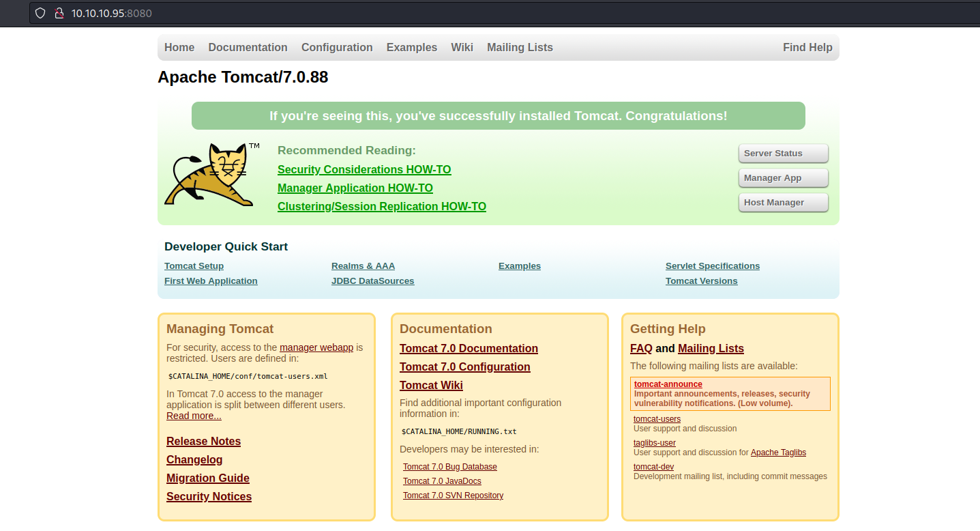
Task: Open the Examples link under Developer Quick Start
Action: (x=520, y=266)
